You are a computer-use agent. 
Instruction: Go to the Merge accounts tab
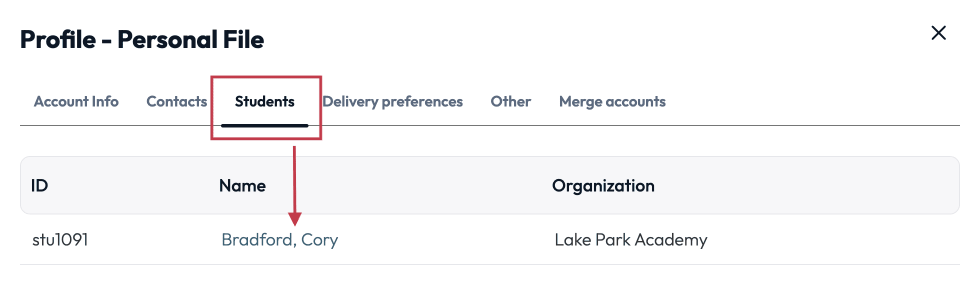click(x=612, y=101)
